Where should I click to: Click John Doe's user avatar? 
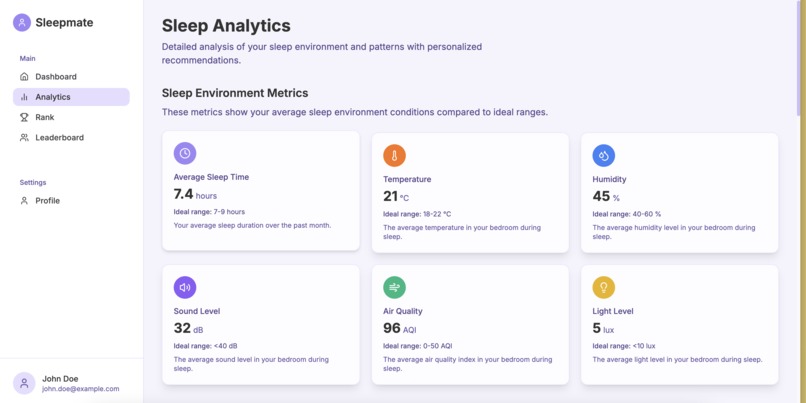24,383
